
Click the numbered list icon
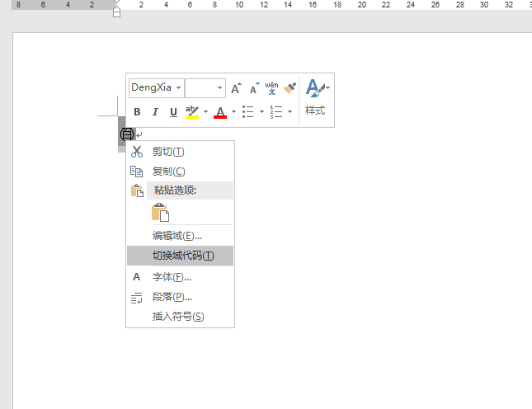pyautogui.click(x=276, y=112)
